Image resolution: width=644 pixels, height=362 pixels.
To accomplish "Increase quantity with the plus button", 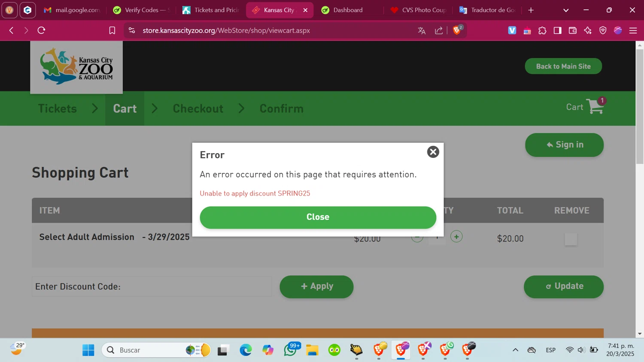I will 456,236.
